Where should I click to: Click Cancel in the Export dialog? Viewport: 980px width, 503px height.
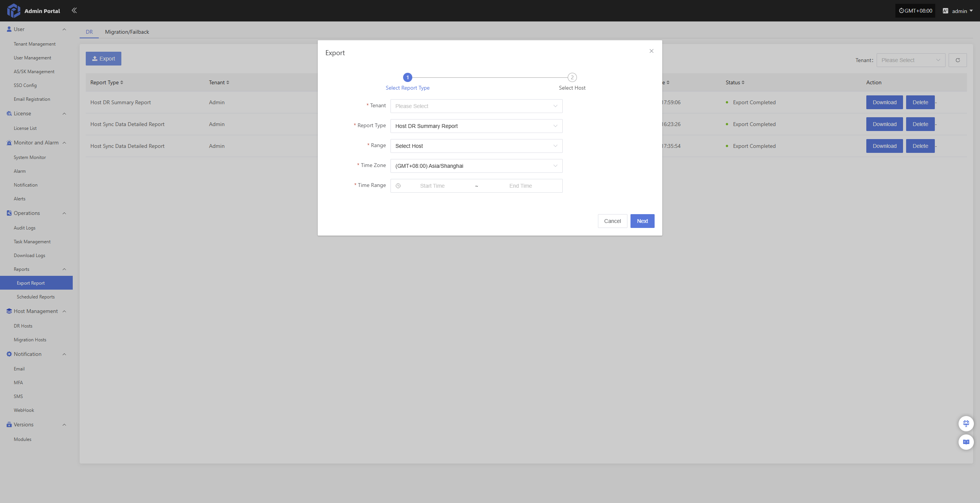pos(612,221)
